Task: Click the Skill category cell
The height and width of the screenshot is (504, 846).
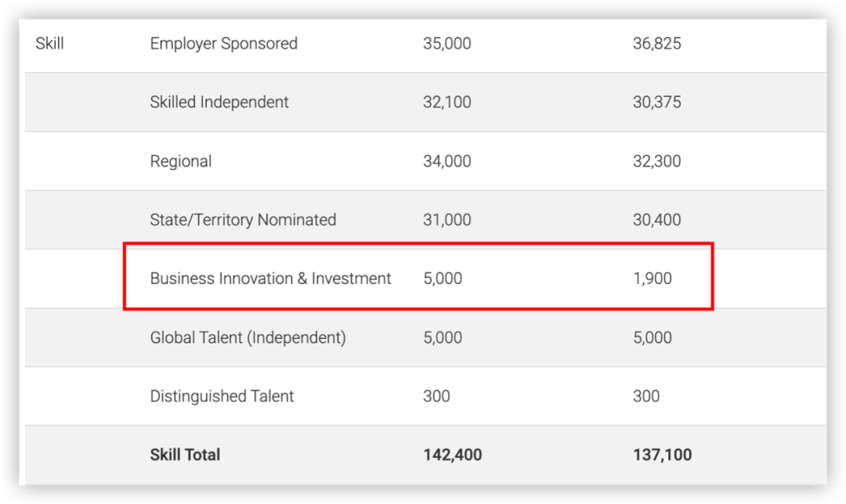Action: (49, 44)
